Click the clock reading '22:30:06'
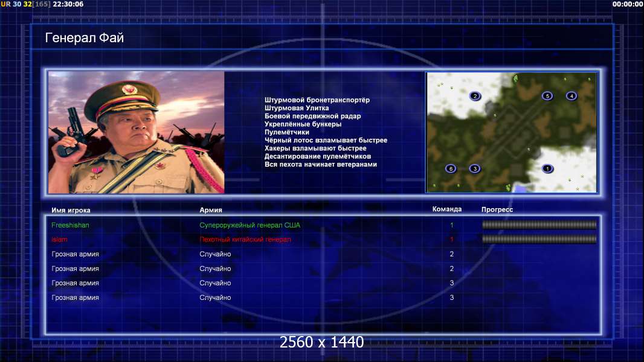 [68, 4]
